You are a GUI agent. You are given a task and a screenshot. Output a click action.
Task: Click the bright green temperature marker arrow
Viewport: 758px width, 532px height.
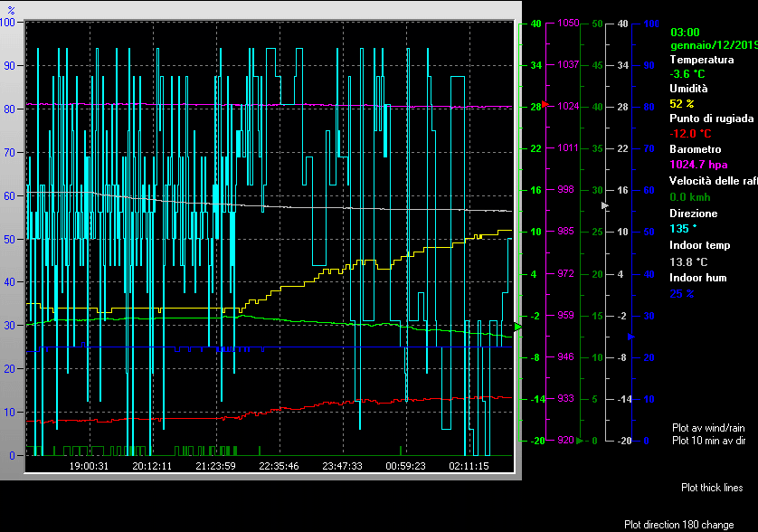tap(518, 327)
